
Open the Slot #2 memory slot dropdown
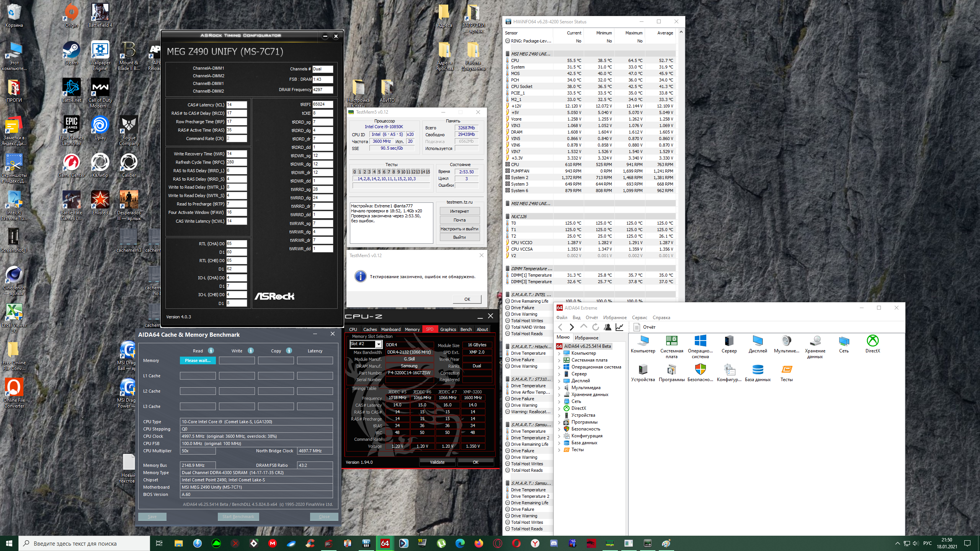[378, 344]
